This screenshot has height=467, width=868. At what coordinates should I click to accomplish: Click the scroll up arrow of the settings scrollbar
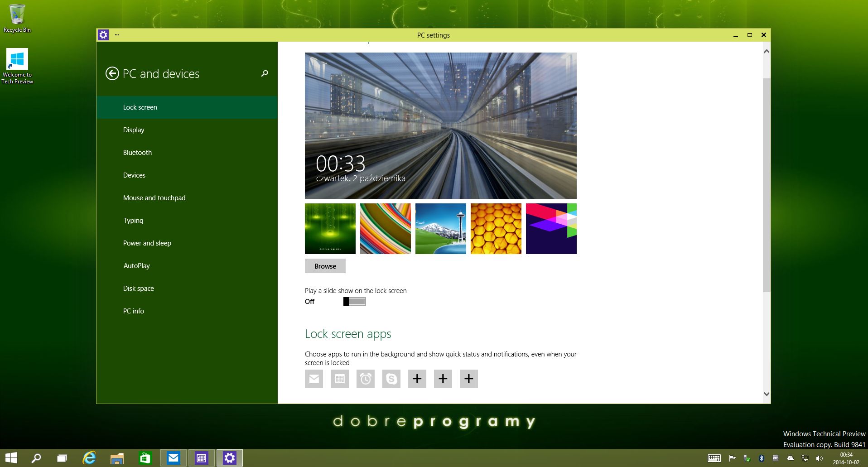[x=767, y=51]
